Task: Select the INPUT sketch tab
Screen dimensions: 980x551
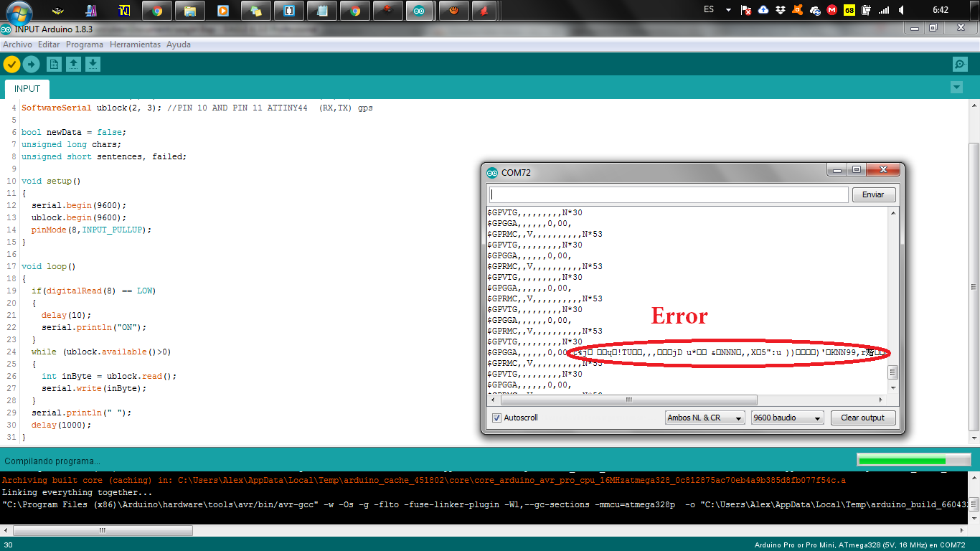Action: click(x=27, y=89)
